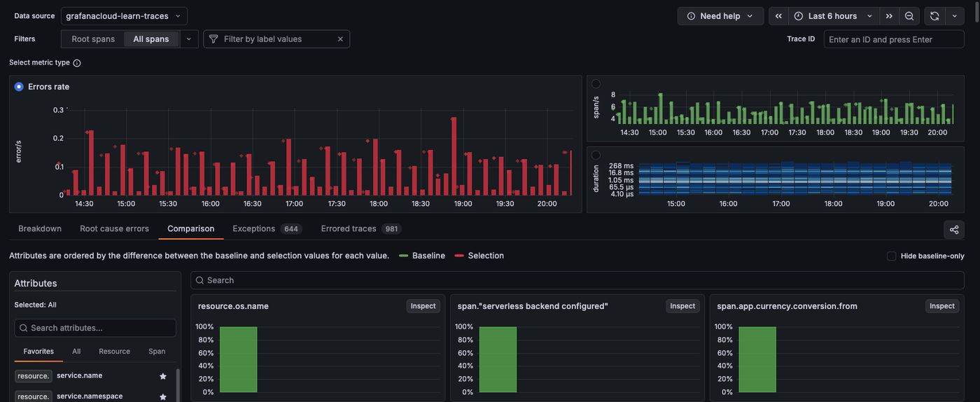Select the span rate metric radio button
980x402 pixels.
pyautogui.click(x=596, y=84)
